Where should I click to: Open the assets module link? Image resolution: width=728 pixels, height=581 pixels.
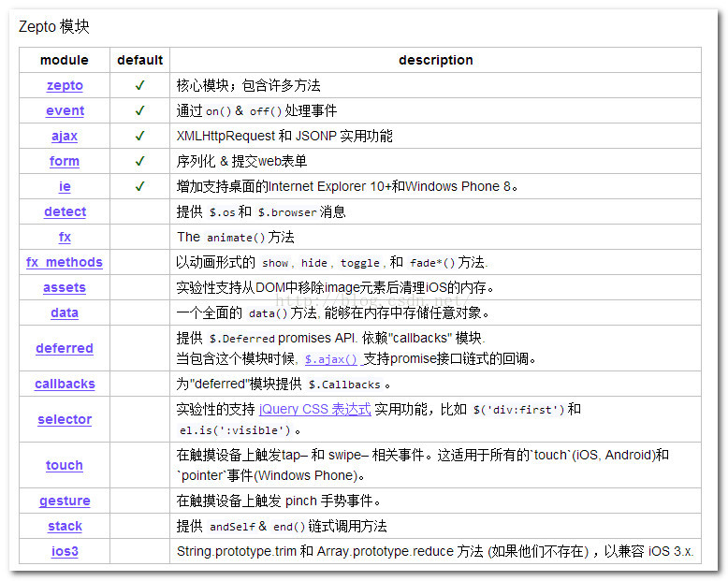pyautogui.click(x=65, y=288)
